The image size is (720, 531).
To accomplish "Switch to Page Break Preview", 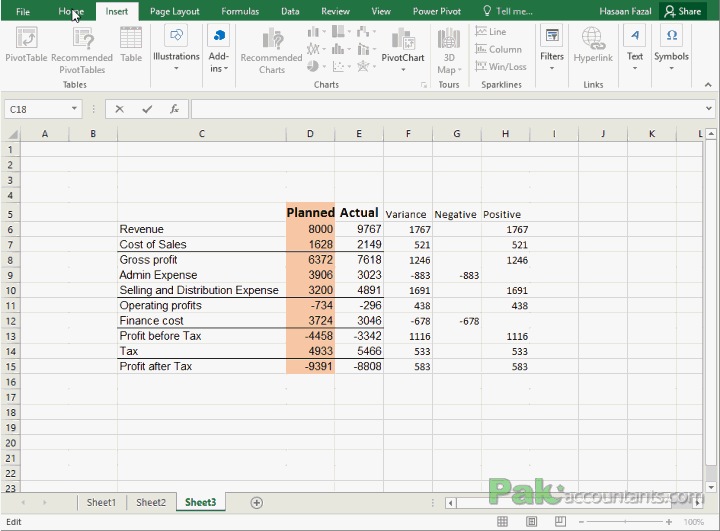I will pos(560,521).
